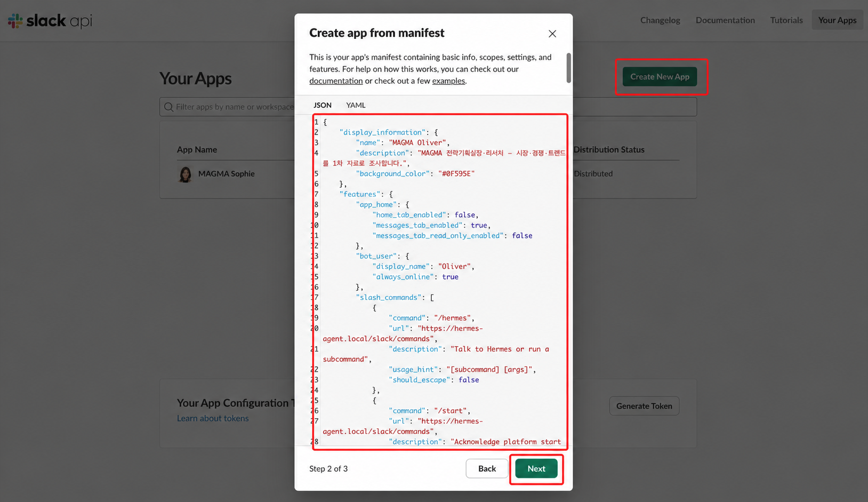868x502 pixels.
Task: Click the "Oliver" display_name value
Action: 454,266
